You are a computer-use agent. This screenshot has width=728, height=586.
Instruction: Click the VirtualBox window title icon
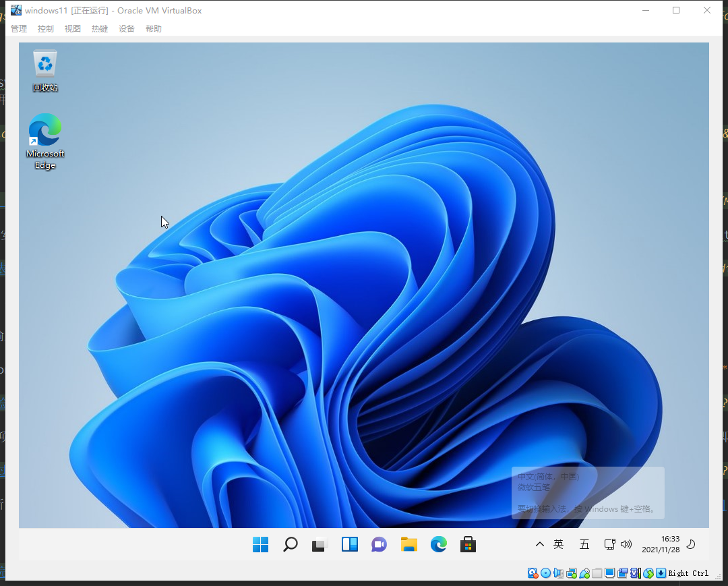(16, 9)
